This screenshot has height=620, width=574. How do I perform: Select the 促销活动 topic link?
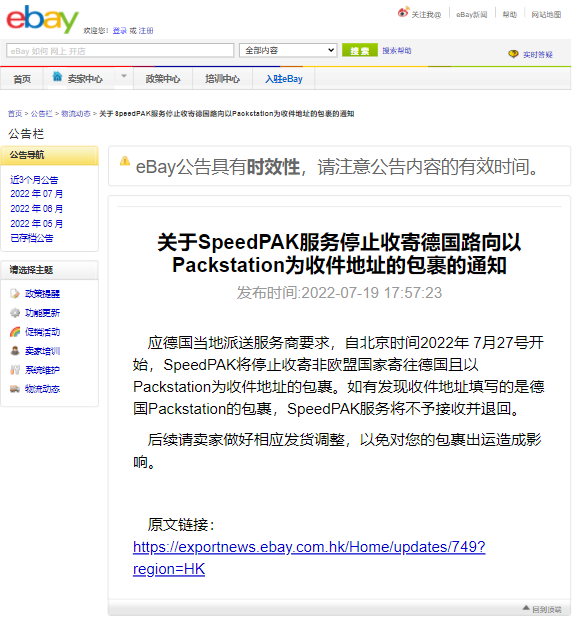click(43, 332)
